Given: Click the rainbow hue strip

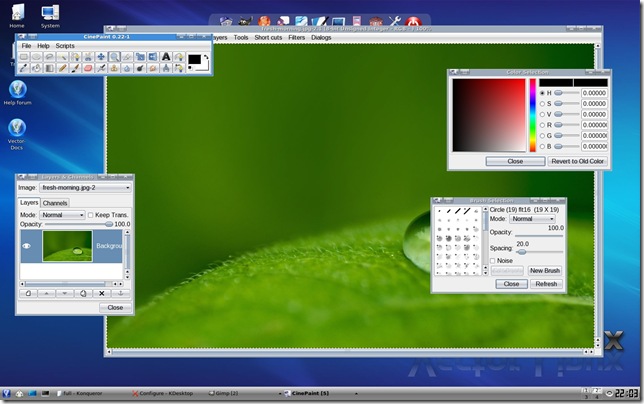Looking at the screenshot, I should click(x=533, y=114).
